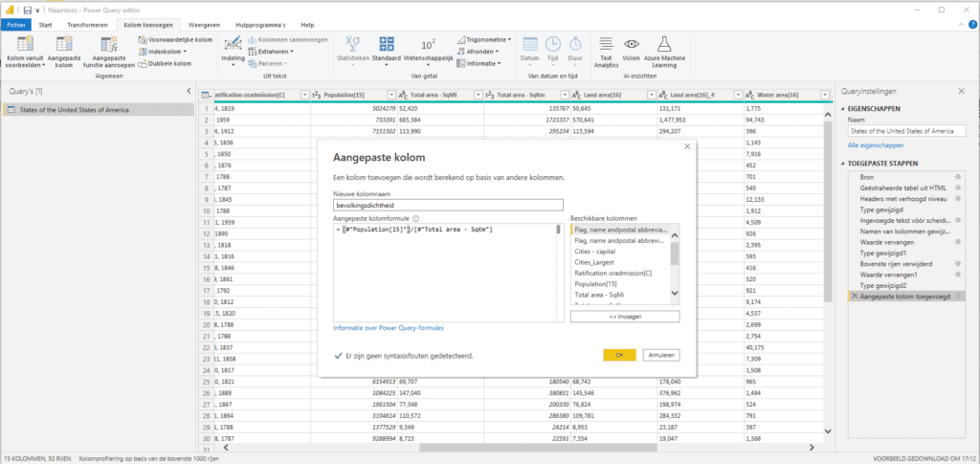Click the blue help question mark icon
Viewport: 980px width, 464px height.
pos(972,24)
